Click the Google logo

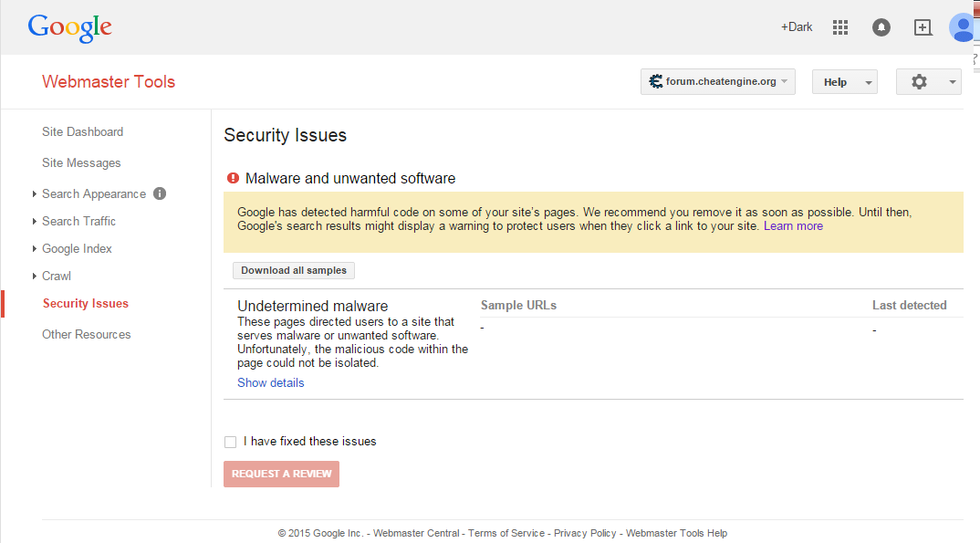(69, 27)
